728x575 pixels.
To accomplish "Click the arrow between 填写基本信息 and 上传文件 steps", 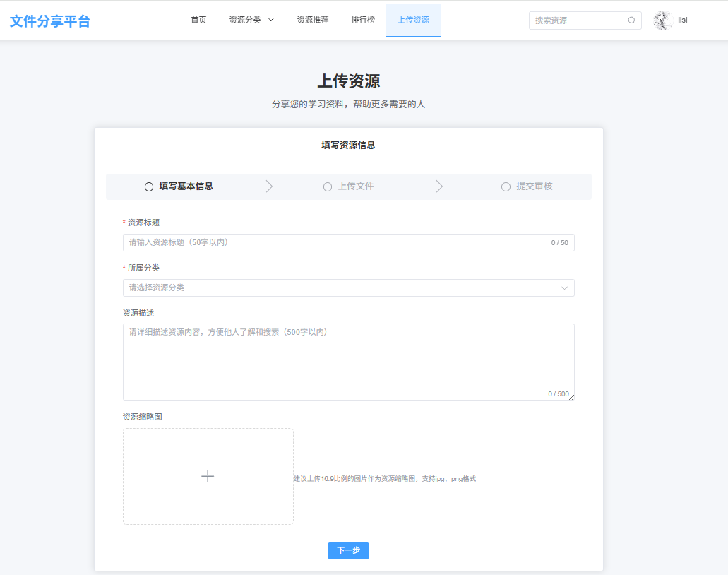I will (x=269, y=186).
